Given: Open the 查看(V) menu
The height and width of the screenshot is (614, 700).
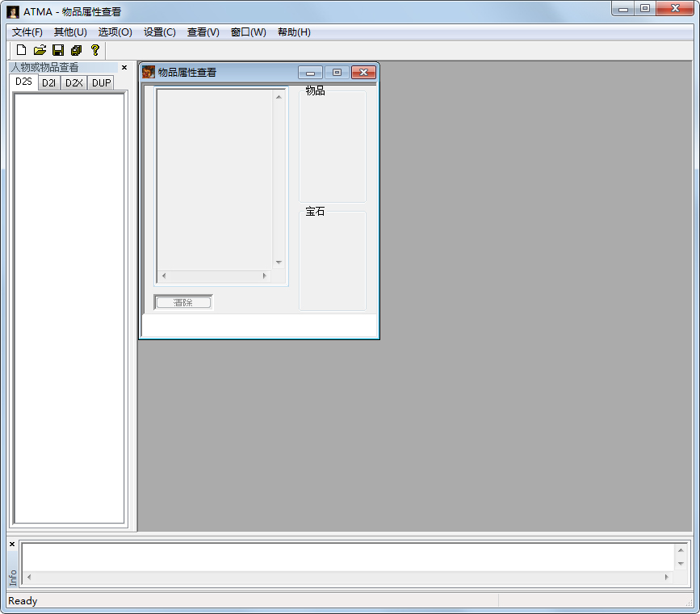Looking at the screenshot, I should point(203,32).
